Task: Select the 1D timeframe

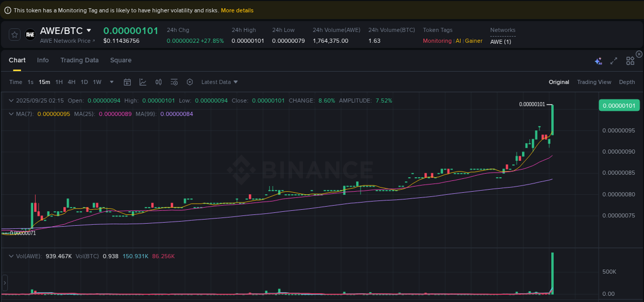Action: tap(84, 82)
